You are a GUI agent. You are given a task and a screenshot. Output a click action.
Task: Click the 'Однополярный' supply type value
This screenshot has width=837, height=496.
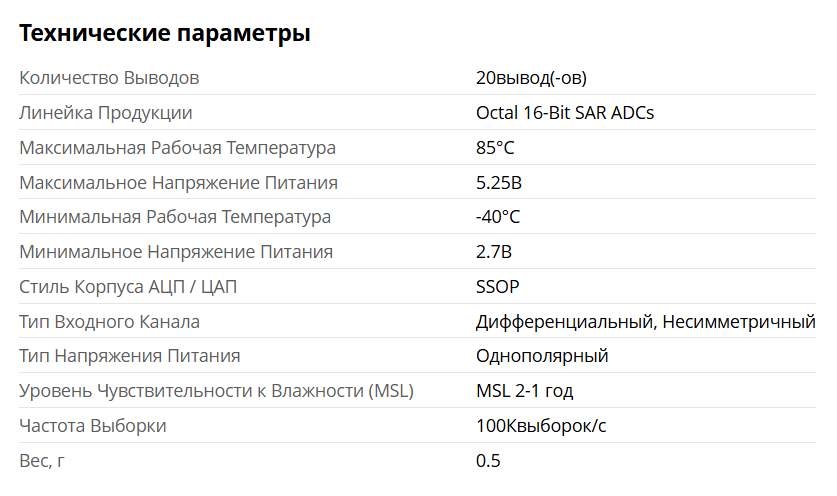(542, 356)
